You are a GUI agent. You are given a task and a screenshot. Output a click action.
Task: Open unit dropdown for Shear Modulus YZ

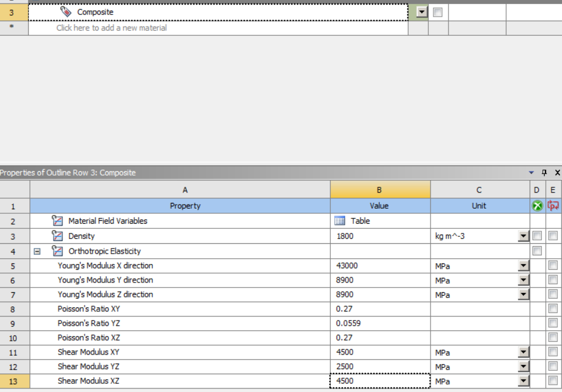pos(523,367)
